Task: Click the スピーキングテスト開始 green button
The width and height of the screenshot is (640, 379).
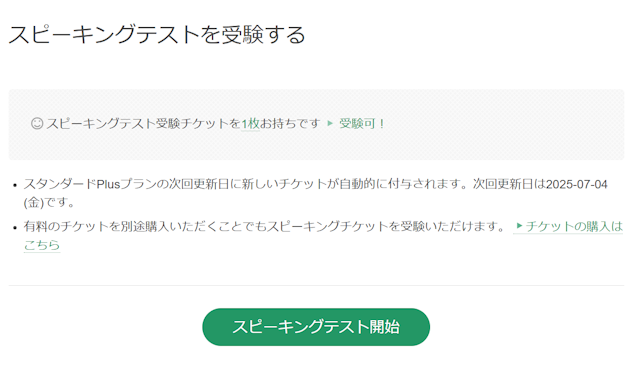Action: click(x=316, y=327)
